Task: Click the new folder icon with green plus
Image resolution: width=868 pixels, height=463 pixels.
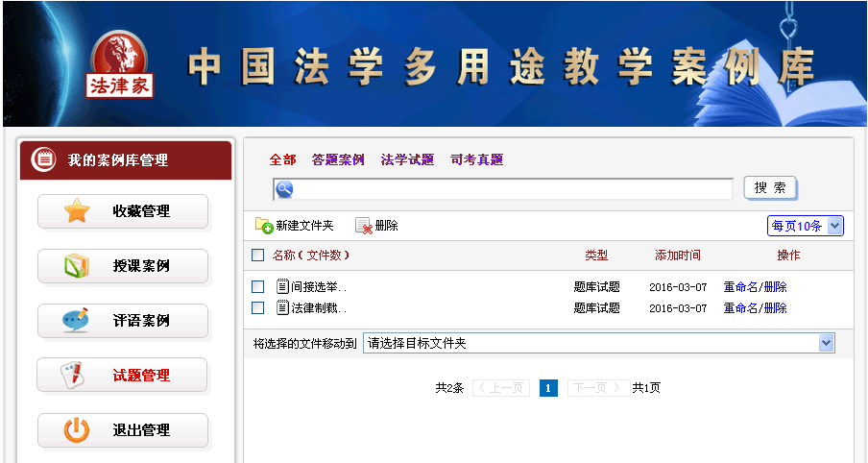Action: coord(264,226)
